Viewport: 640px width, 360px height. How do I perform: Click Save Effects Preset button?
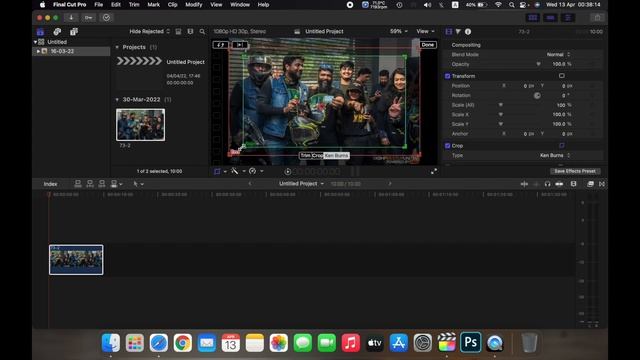pyautogui.click(x=575, y=171)
